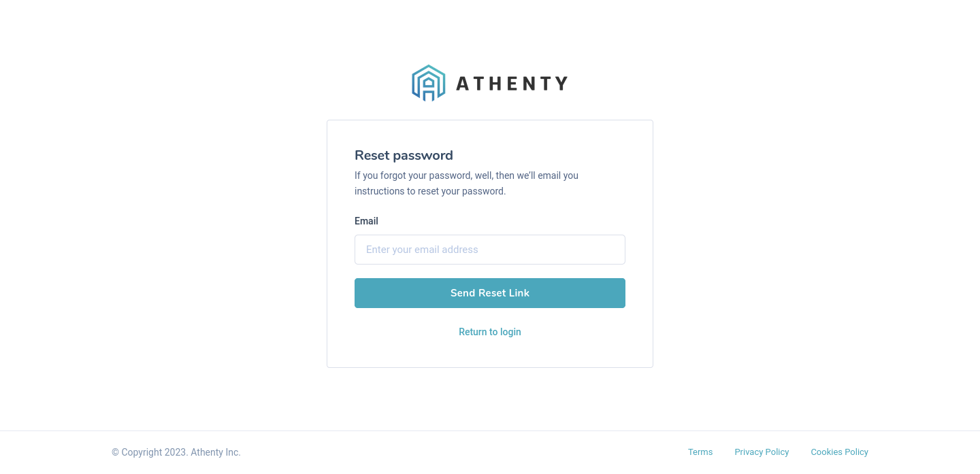Focus the Enter your email address box
980x474 pixels.
(490, 250)
